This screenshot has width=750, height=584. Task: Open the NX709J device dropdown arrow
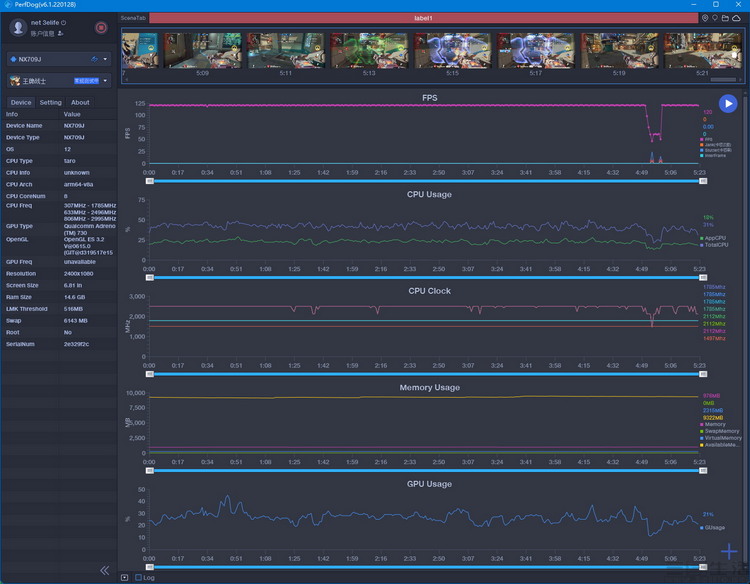[x=105, y=59]
